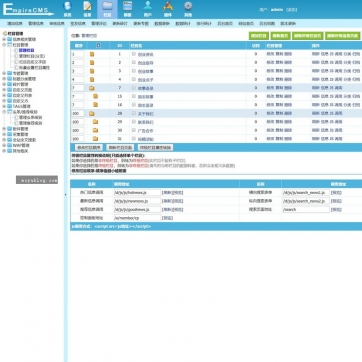Click the folder icon in ID 2 row
This screenshot has height=362, width=362.
[92, 62]
